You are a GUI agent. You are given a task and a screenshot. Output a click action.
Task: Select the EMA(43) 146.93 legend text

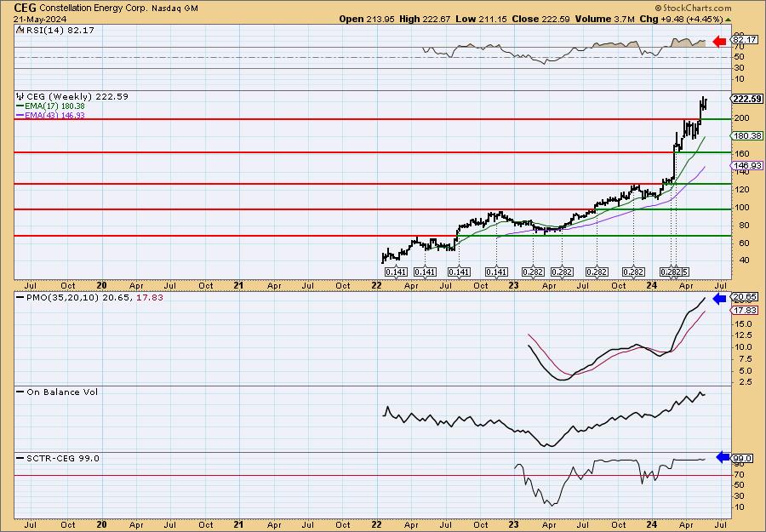click(55, 115)
